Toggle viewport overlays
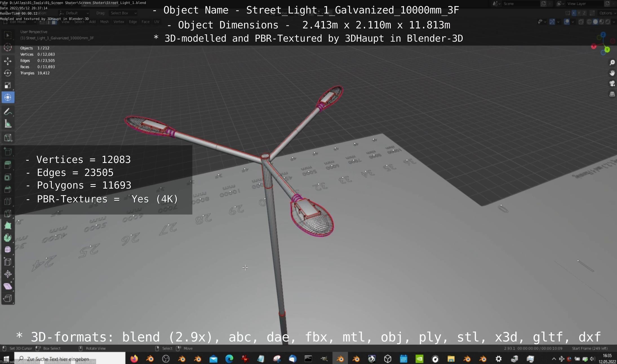 pos(567,22)
